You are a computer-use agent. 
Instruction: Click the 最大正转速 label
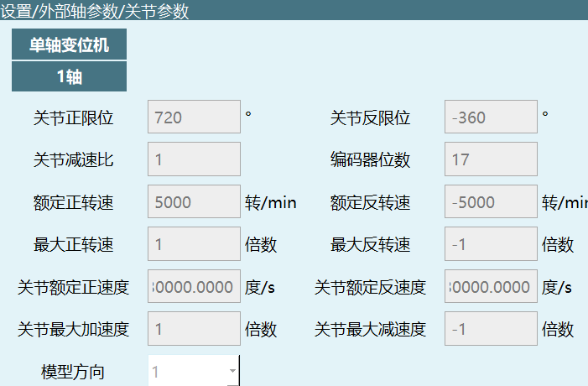(x=74, y=244)
